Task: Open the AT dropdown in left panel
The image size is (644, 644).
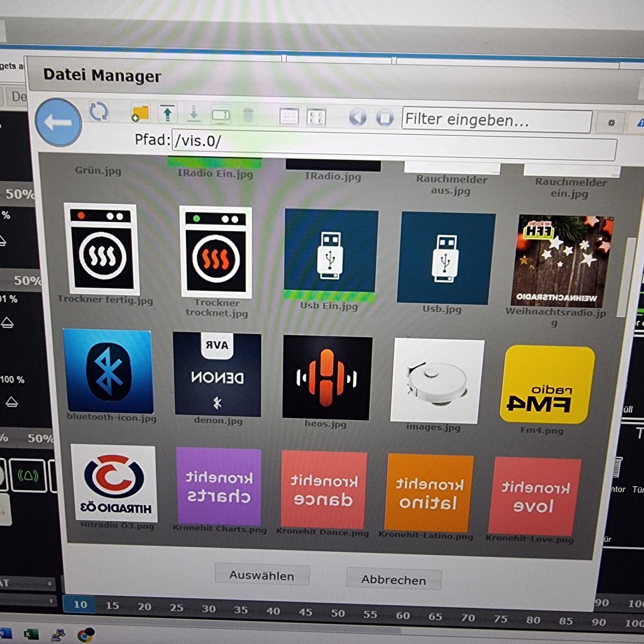Action: 28,583
